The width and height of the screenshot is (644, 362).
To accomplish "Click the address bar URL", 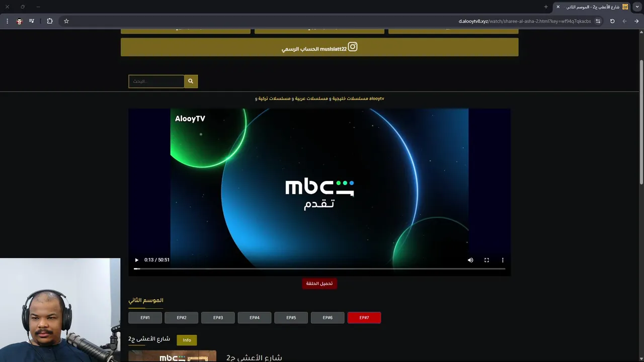I will [525, 21].
